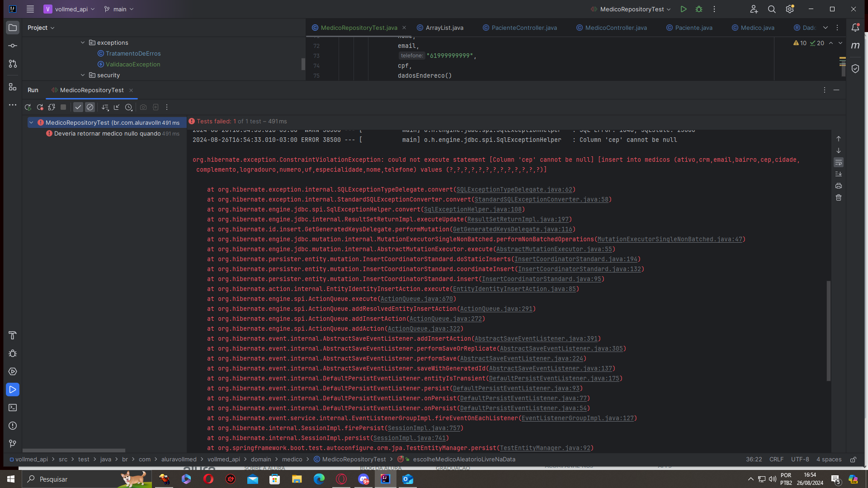Open the Maven tool window
The width and height of the screenshot is (868, 488).
pyautogui.click(x=855, y=46)
